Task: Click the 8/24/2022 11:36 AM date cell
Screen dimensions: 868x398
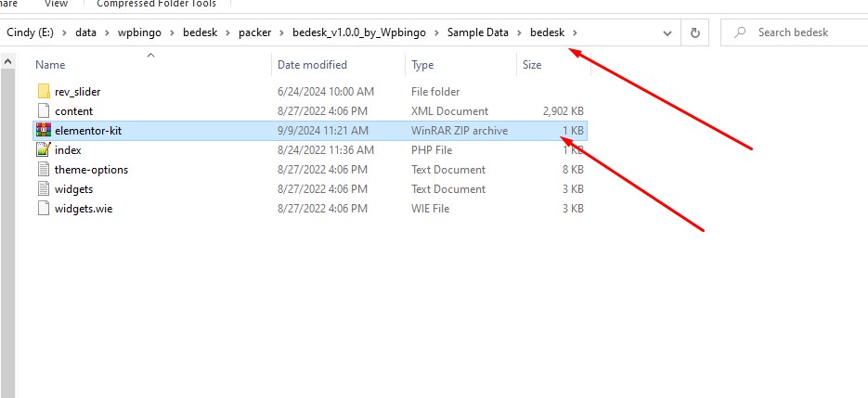Action: pyautogui.click(x=326, y=150)
